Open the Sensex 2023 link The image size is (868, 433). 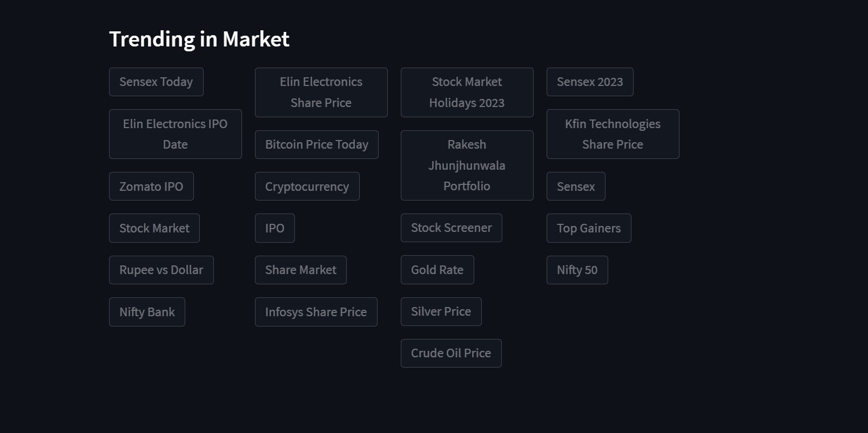[x=590, y=82]
